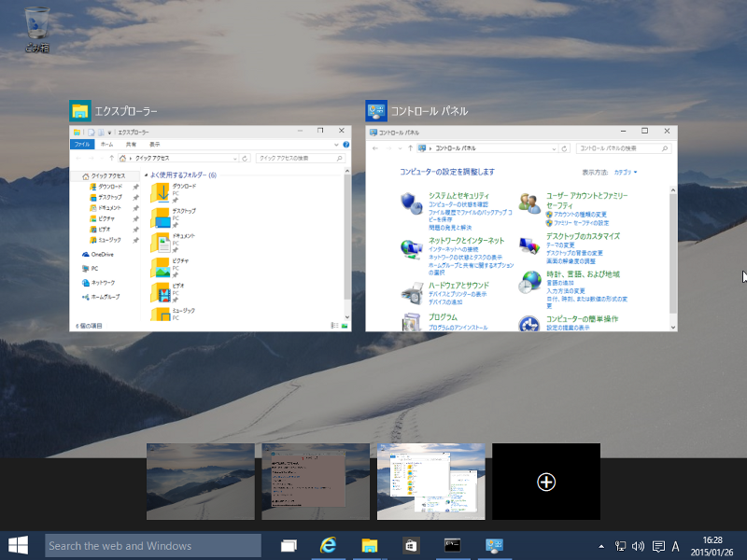Open the 共有 ribbon tab in Explorer

(x=131, y=145)
